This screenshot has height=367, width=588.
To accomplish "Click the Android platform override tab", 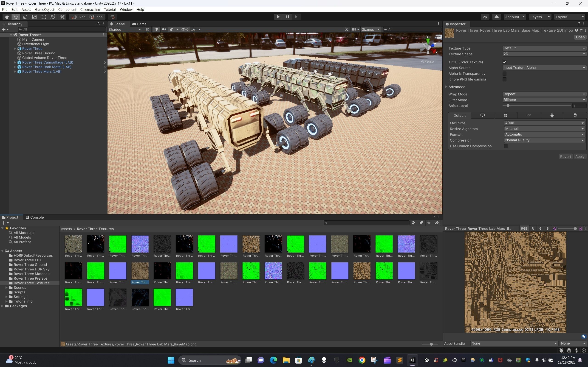I will coord(552,116).
